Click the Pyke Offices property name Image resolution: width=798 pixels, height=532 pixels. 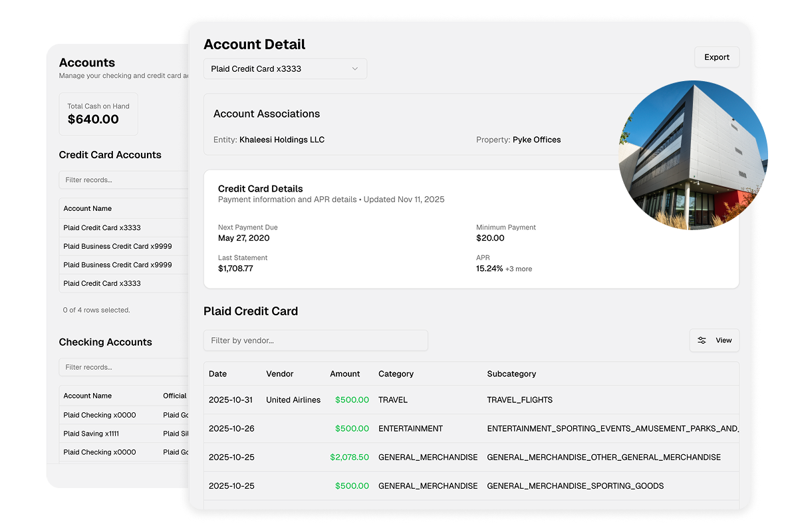tap(537, 140)
